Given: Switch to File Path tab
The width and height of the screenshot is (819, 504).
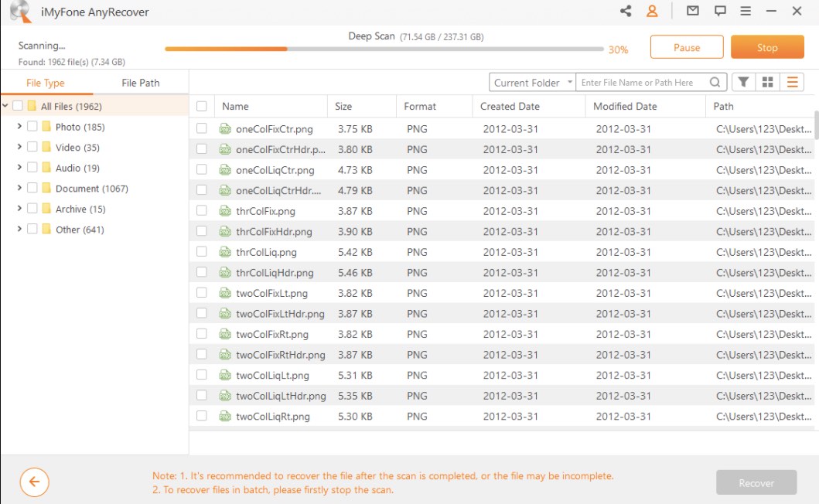Looking at the screenshot, I should click(x=141, y=83).
